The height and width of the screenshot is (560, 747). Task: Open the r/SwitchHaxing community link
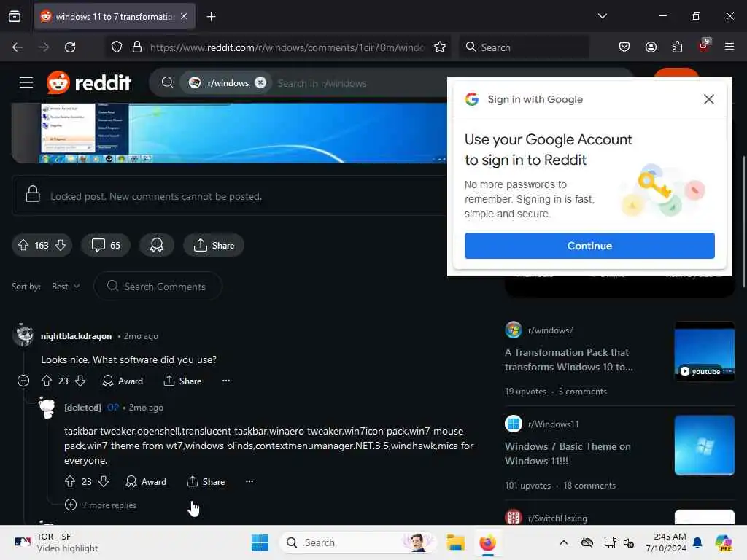click(557, 518)
